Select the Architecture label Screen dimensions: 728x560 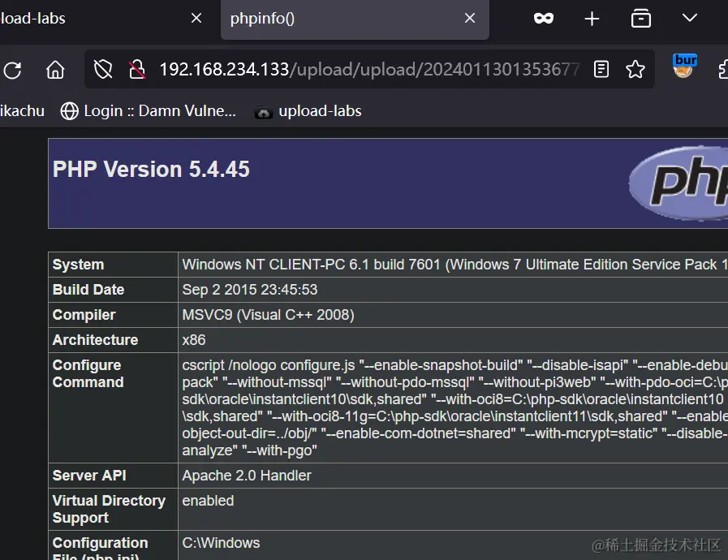coord(95,340)
